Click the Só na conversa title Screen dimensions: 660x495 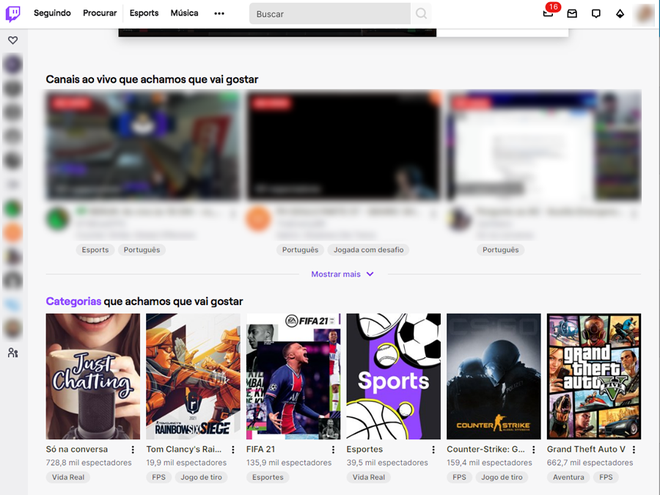click(77, 449)
